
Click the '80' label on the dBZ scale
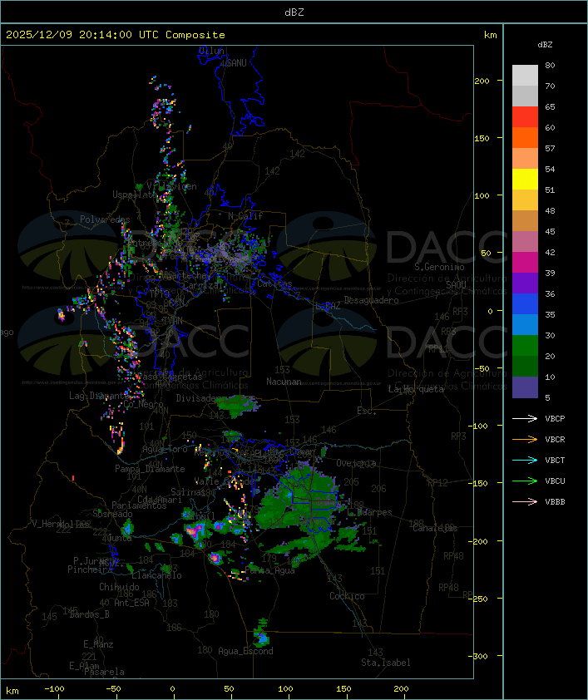point(550,65)
